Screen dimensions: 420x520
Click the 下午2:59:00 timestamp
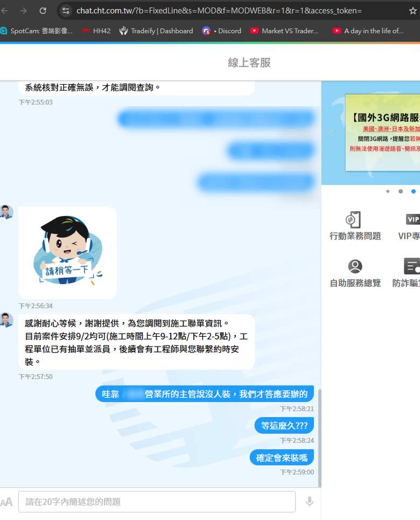coord(297,472)
